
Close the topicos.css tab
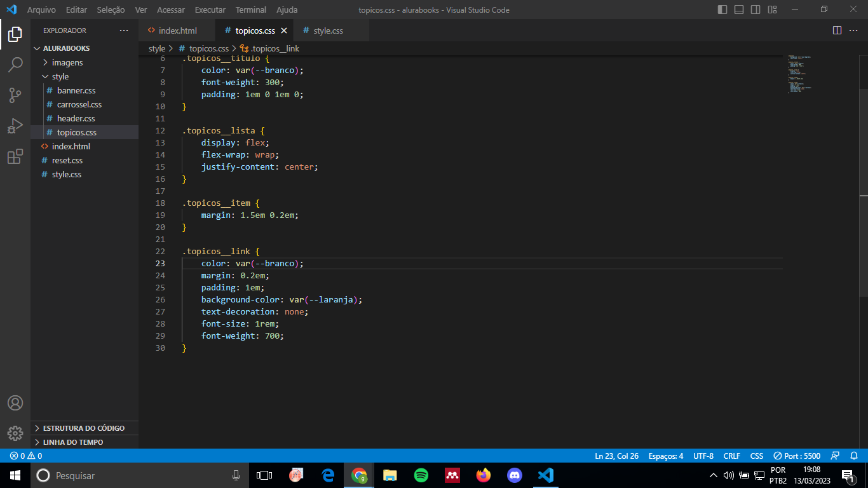[x=283, y=30]
